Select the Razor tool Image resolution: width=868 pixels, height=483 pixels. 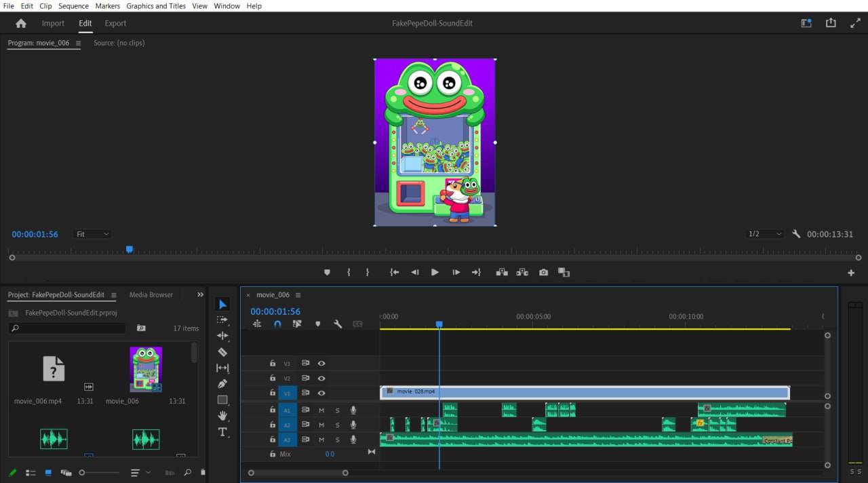tap(222, 352)
